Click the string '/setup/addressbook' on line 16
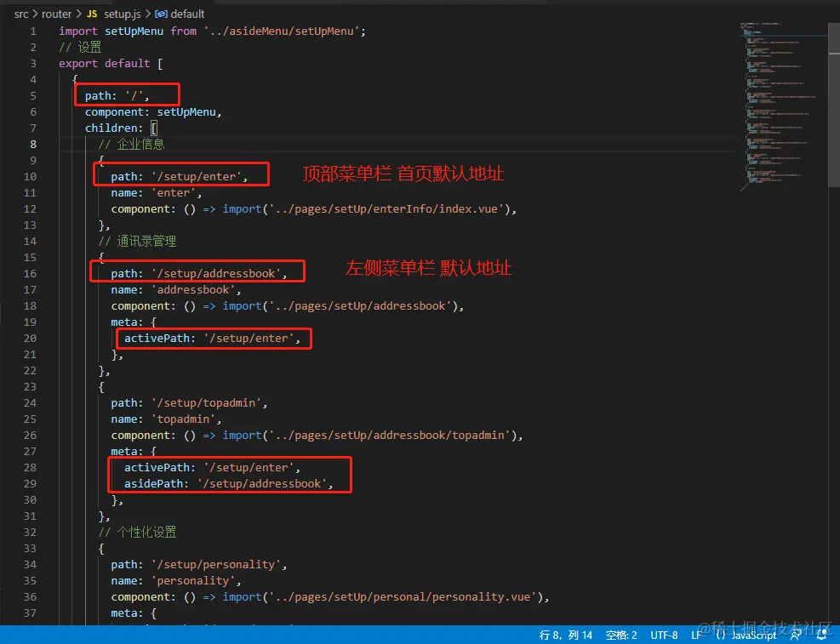The width and height of the screenshot is (840, 644). pyautogui.click(x=216, y=274)
